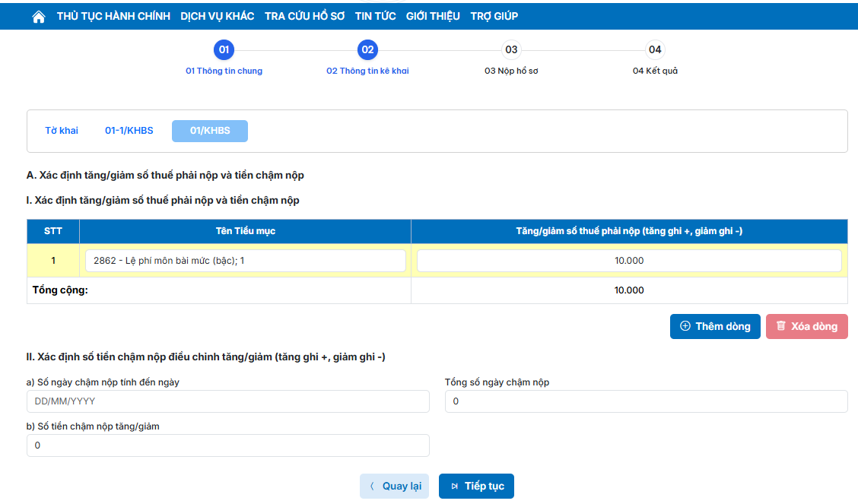Open the DỊCH VỤ KHÁC menu
The height and width of the screenshot is (504, 858).
tap(217, 16)
